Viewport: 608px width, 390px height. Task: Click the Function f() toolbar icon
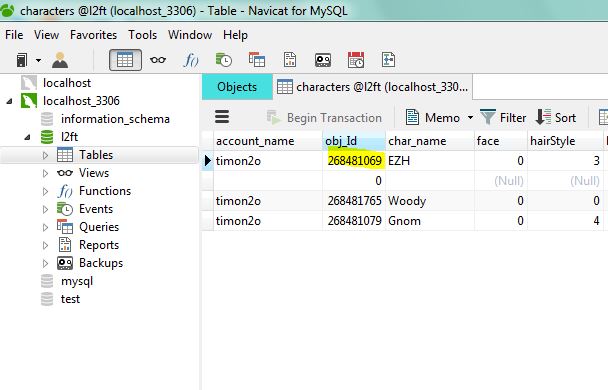tap(191, 60)
